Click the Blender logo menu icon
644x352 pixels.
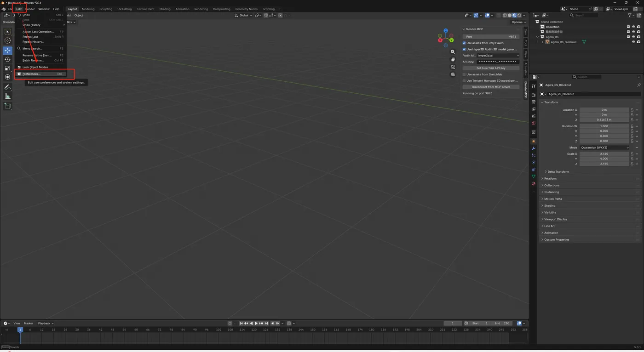(4, 9)
